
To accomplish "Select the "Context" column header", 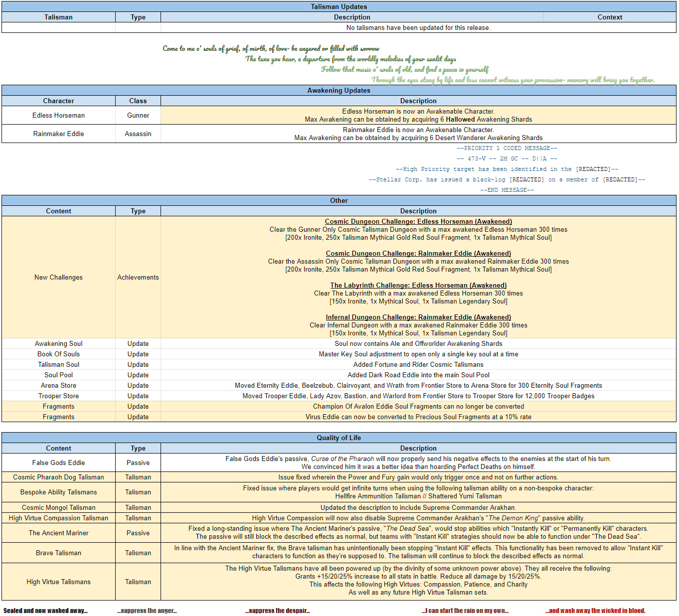I will point(609,17).
